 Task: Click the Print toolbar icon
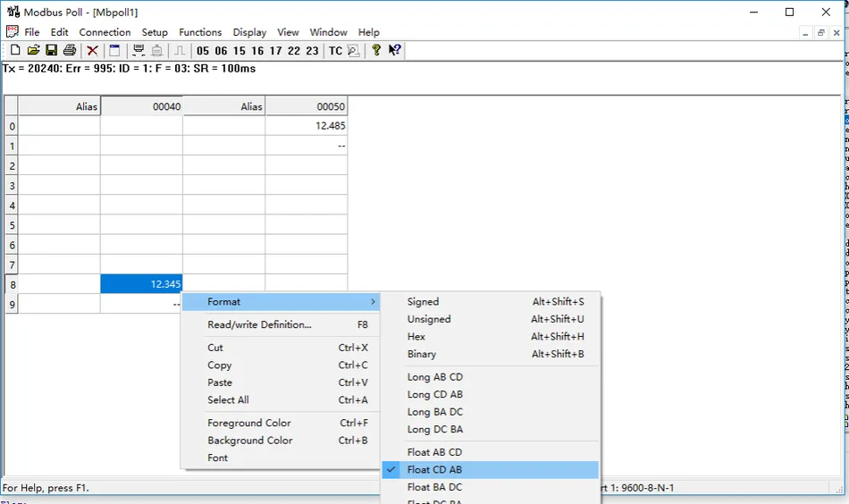[70, 51]
